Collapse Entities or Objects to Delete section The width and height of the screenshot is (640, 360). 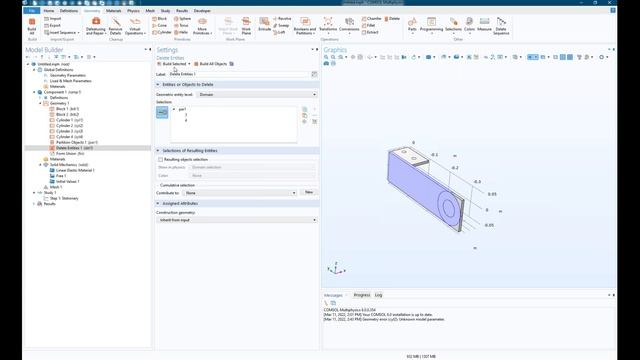click(x=158, y=84)
